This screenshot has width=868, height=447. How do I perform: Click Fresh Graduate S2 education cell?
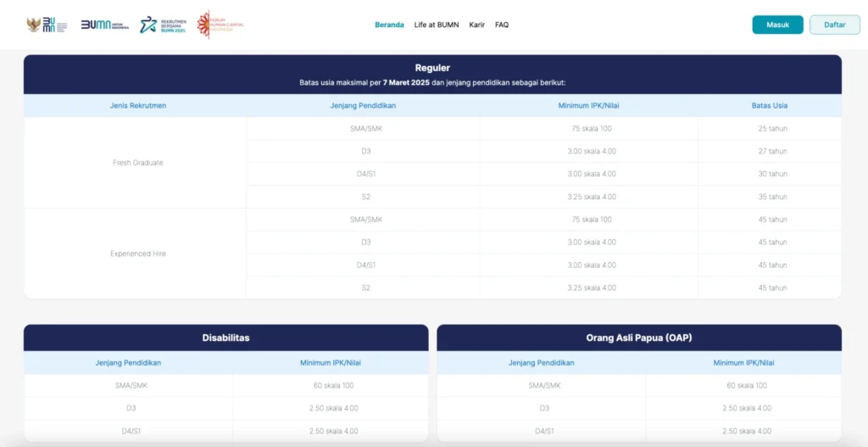click(366, 197)
